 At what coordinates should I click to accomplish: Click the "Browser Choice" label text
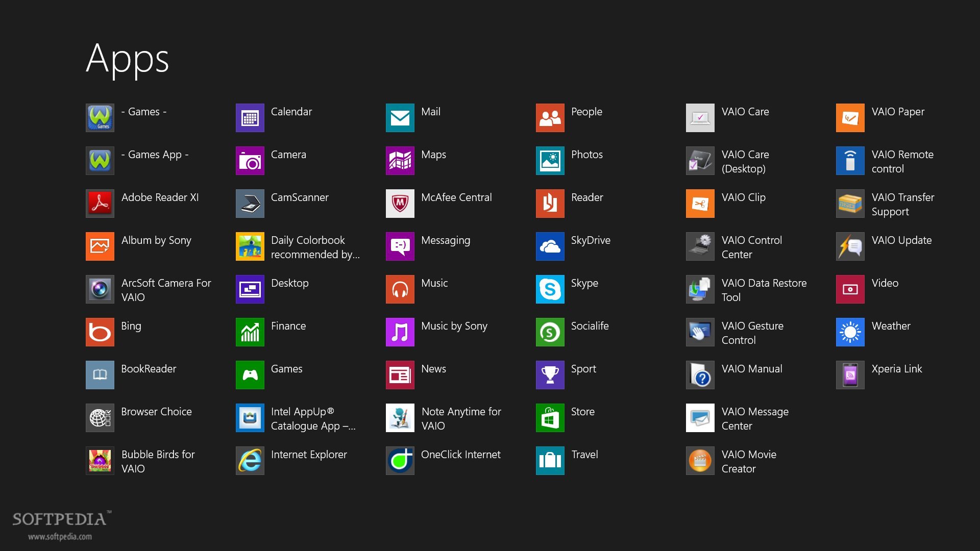pyautogui.click(x=156, y=412)
